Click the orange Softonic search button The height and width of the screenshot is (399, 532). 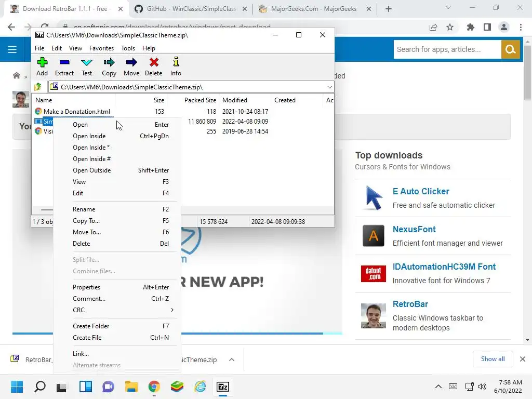[510, 49]
